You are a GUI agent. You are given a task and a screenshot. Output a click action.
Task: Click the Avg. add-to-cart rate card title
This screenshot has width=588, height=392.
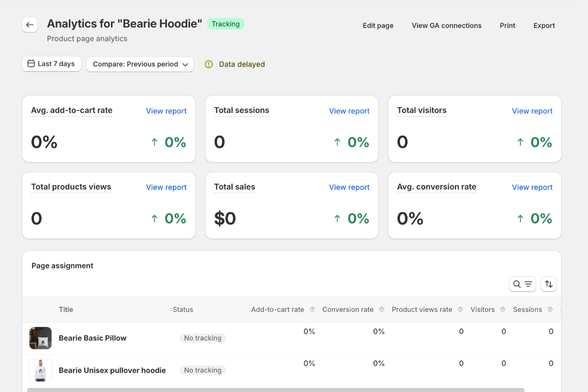[x=72, y=110]
